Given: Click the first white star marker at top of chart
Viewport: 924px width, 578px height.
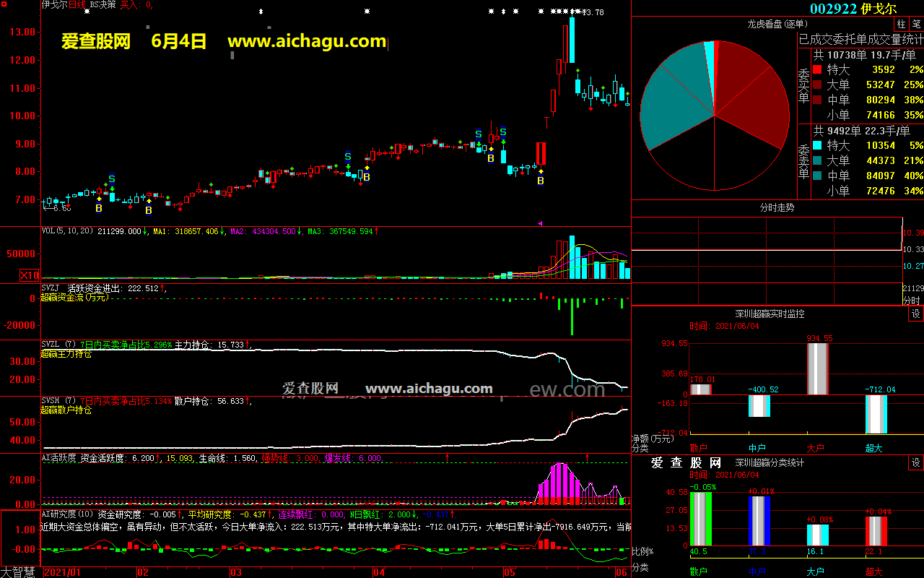Looking at the screenshot, I should point(87,11).
